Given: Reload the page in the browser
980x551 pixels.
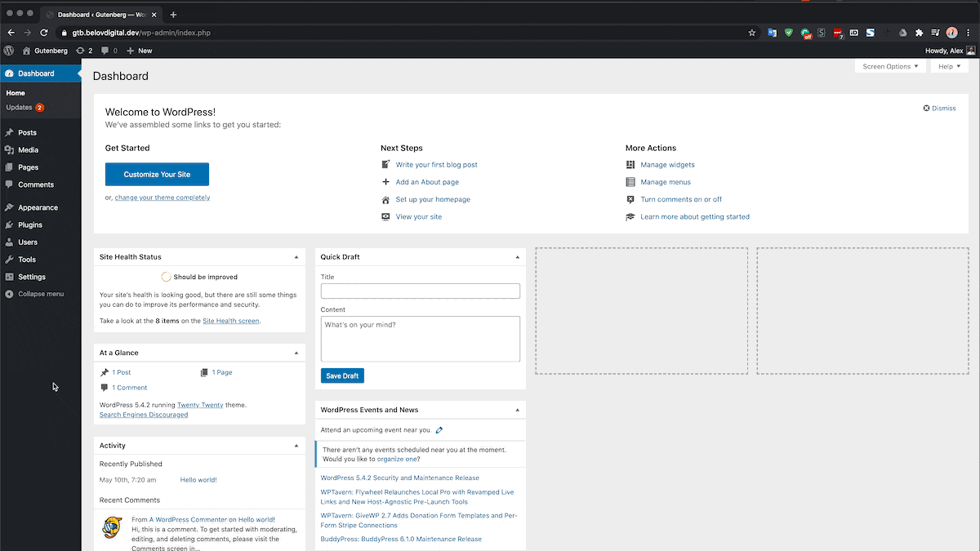Looking at the screenshot, I should [x=44, y=33].
